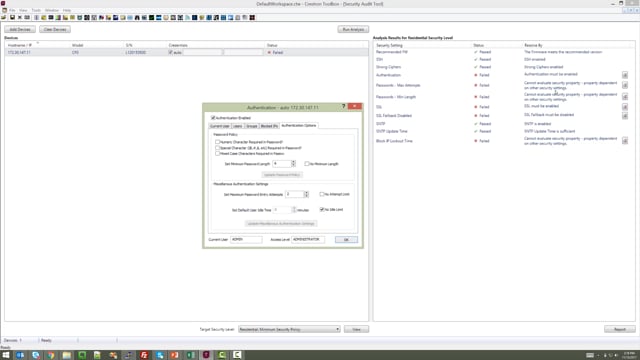The width and height of the screenshot is (640, 360).
Task: Open the Windows Start button
Action: point(6,355)
